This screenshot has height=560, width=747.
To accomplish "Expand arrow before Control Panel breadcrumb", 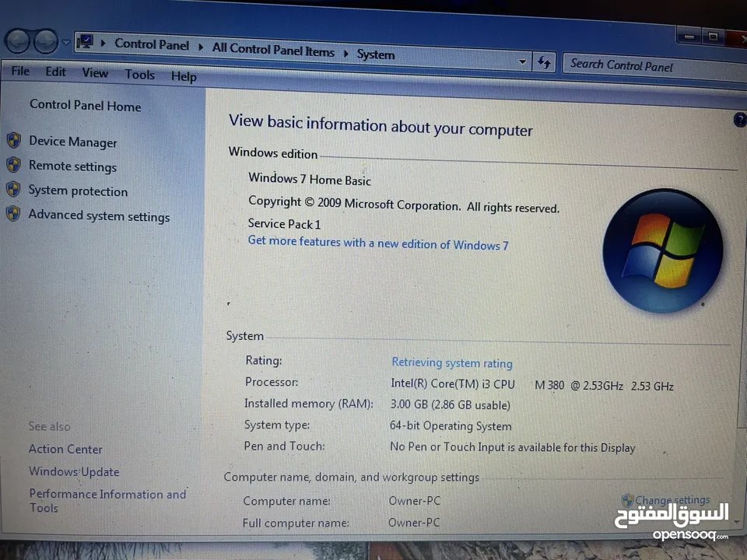I will (x=103, y=44).
